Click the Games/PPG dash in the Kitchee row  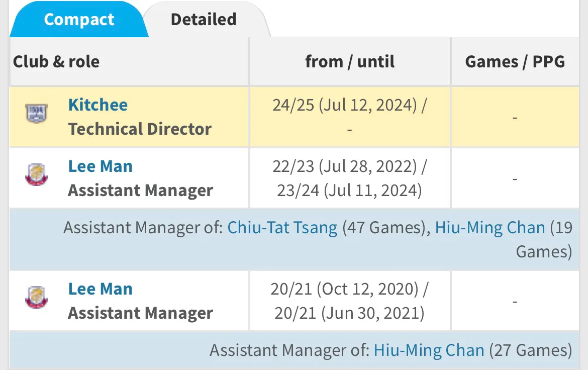coord(515,118)
